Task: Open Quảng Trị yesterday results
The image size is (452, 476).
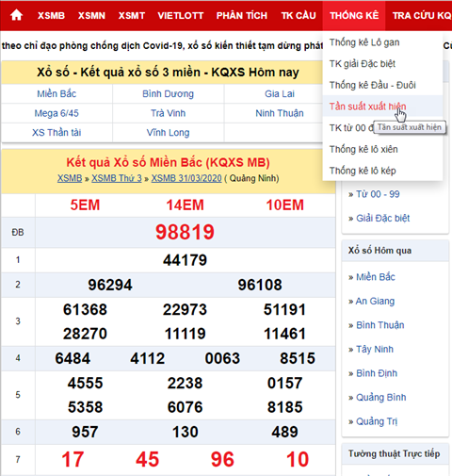Action: (x=377, y=421)
